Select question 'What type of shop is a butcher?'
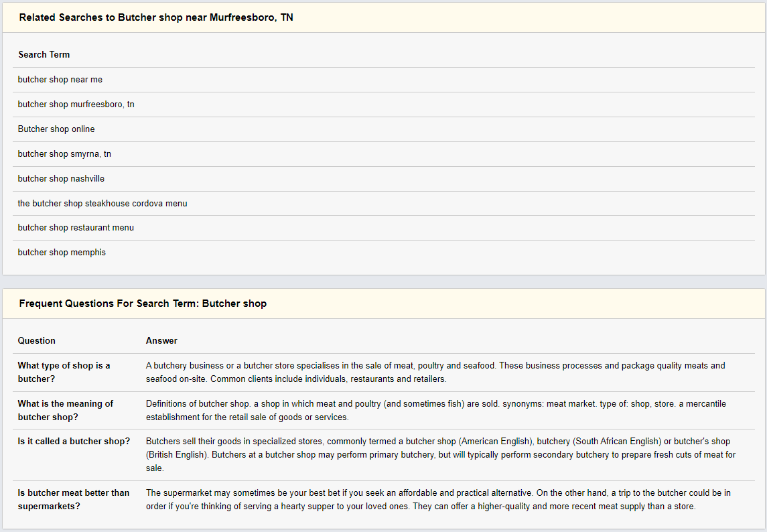This screenshot has height=532, width=767. [x=64, y=373]
